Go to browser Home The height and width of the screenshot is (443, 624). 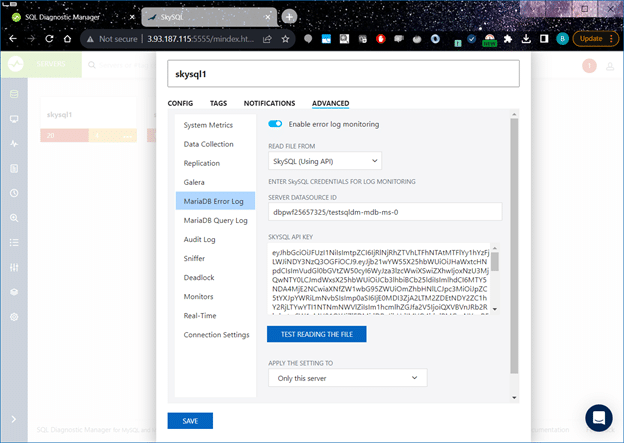tap(67, 39)
